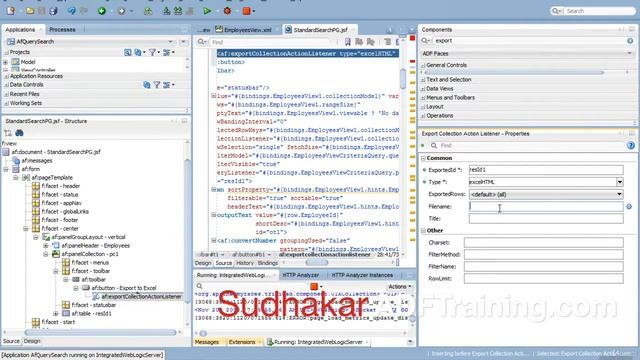The width and height of the screenshot is (640, 360).
Task: Click the Data Controls filter funnel icon
Action: click(157, 85)
